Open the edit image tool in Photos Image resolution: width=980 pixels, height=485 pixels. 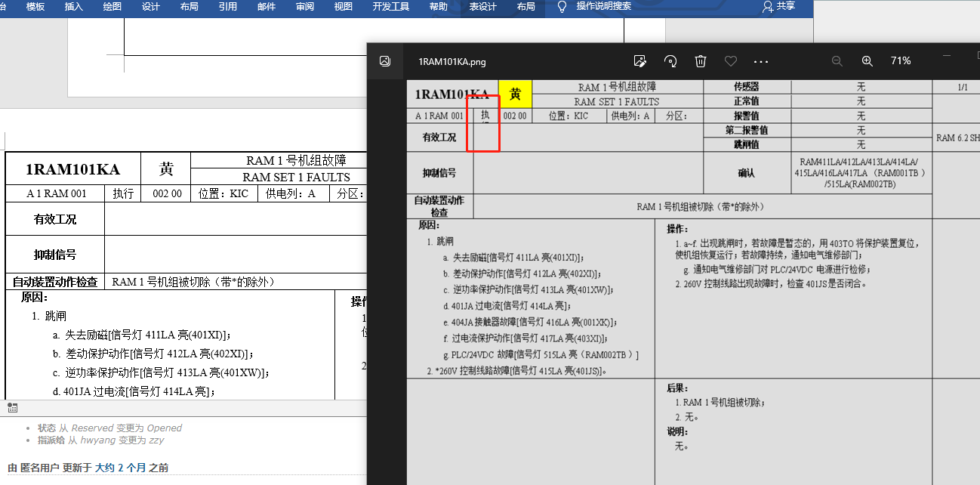tap(640, 61)
